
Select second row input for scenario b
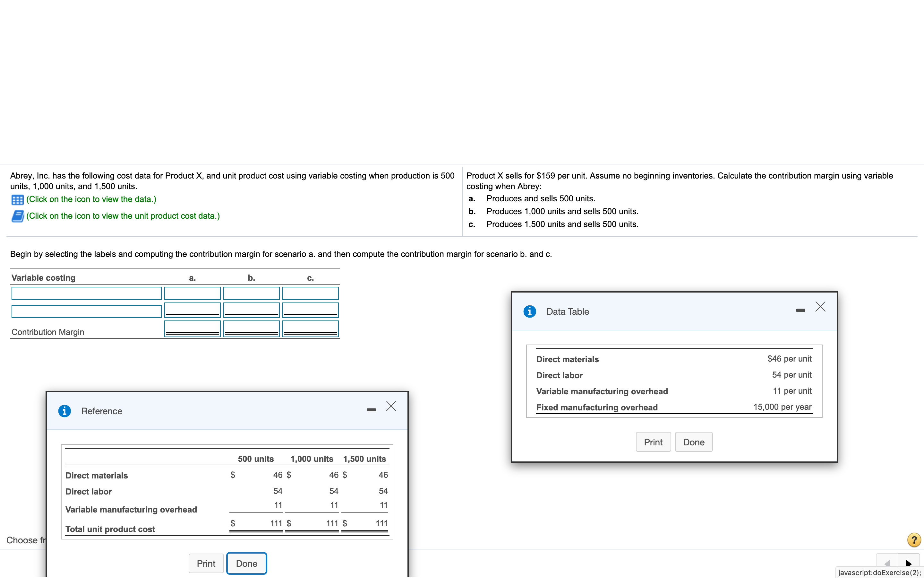pos(252,310)
